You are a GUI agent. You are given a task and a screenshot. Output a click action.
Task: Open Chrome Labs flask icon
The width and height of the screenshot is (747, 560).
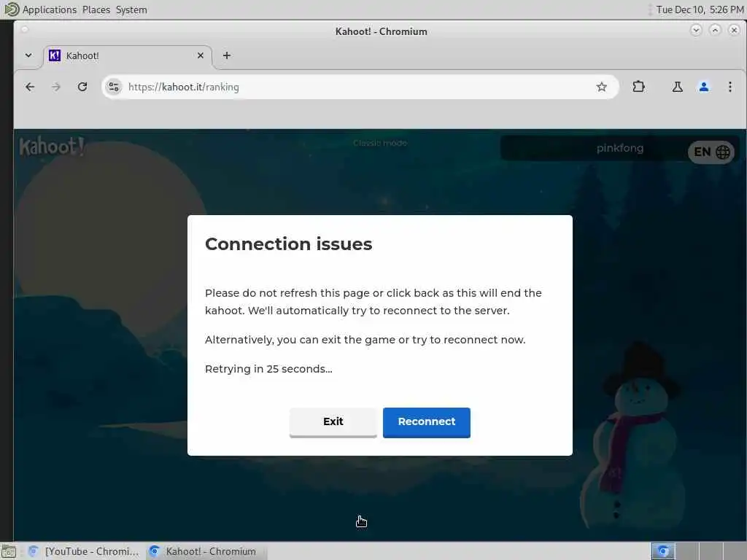tap(677, 87)
